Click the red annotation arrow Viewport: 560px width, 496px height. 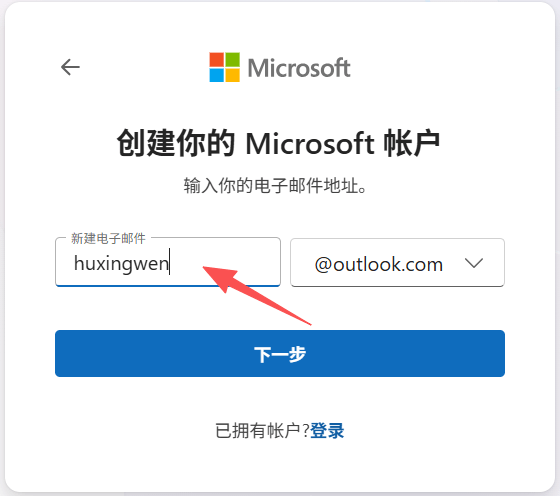pyautogui.click(x=257, y=296)
